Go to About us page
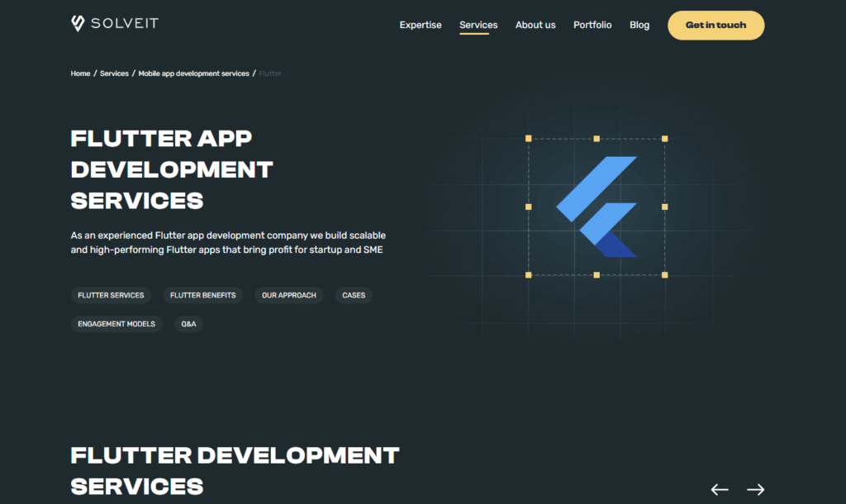 click(535, 25)
